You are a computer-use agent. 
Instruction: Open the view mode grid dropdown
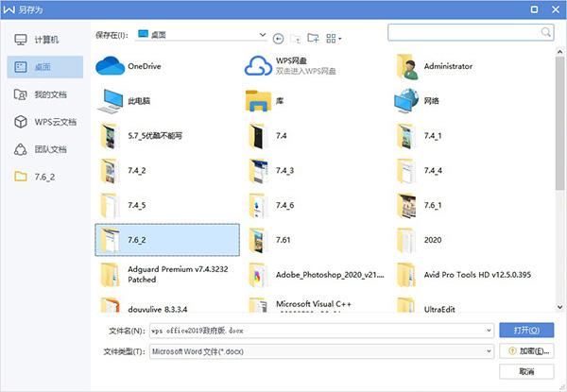[334, 39]
